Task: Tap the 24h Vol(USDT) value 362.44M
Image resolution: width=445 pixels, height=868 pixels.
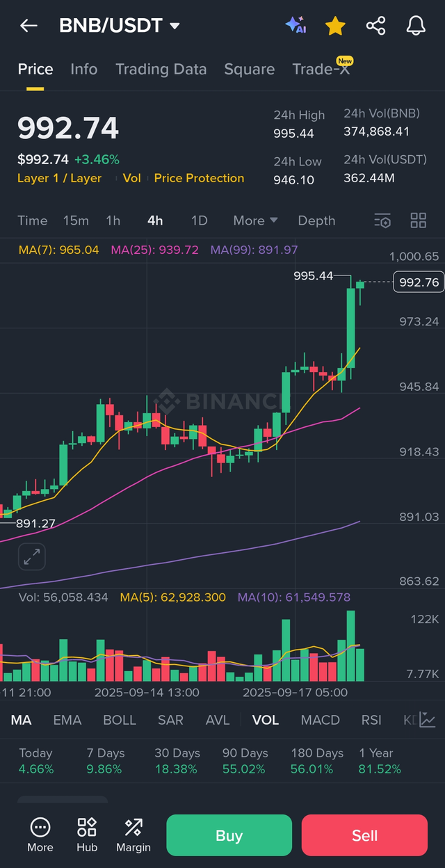Action: (369, 178)
